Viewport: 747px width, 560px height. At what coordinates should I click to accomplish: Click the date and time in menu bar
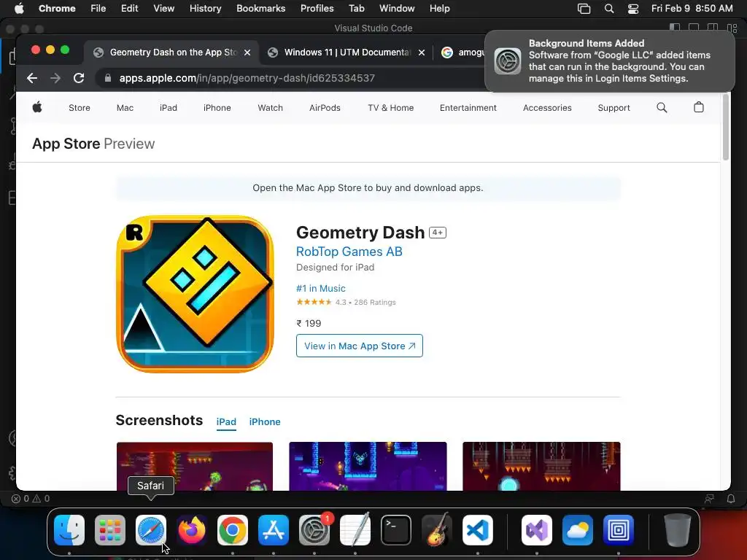click(692, 9)
